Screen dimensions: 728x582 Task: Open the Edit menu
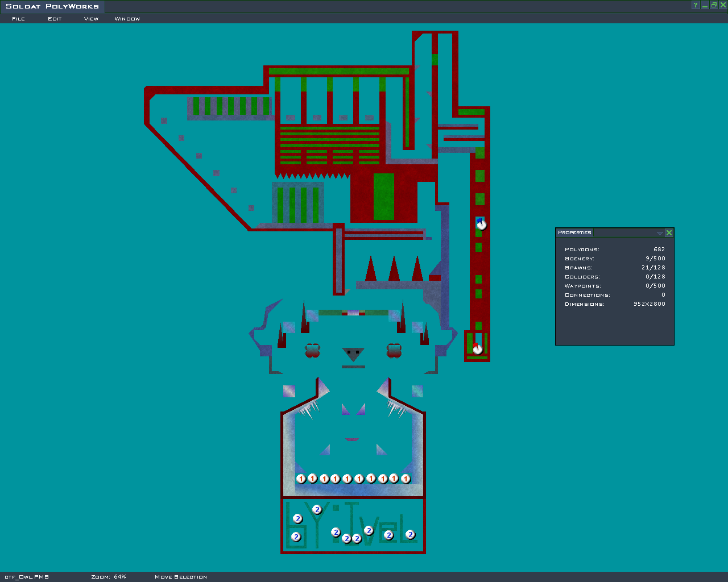coord(55,19)
